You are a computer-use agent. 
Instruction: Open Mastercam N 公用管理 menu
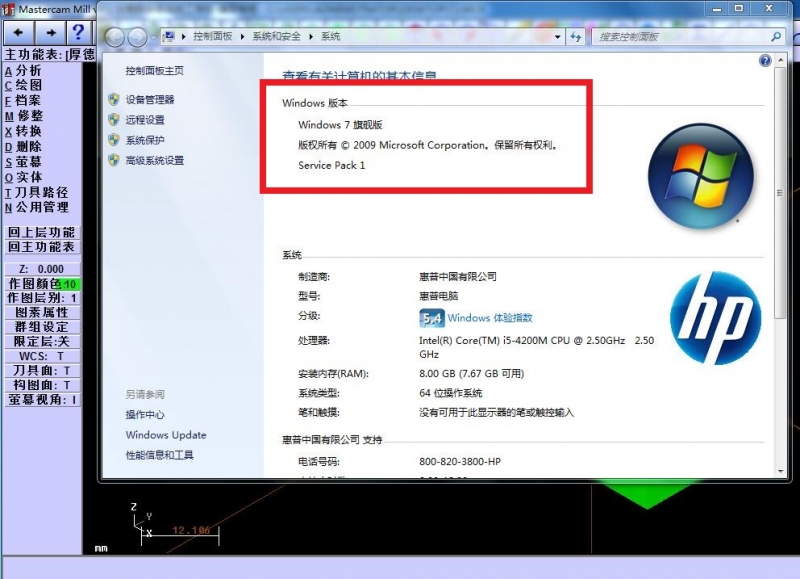click(x=36, y=207)
